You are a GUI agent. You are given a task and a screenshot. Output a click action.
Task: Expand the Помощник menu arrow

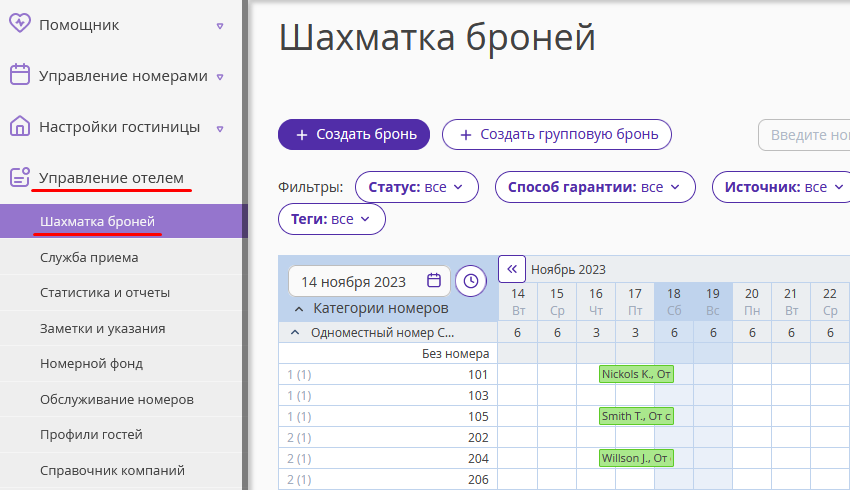[220, 25]
